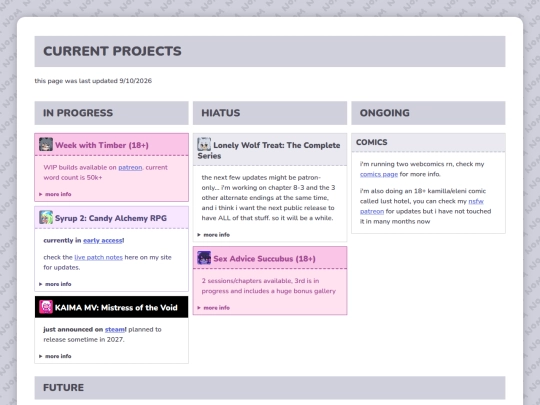Expand more info under Syrup 2 card
Screen dimensions: 540x405
(x=55, y=284)
